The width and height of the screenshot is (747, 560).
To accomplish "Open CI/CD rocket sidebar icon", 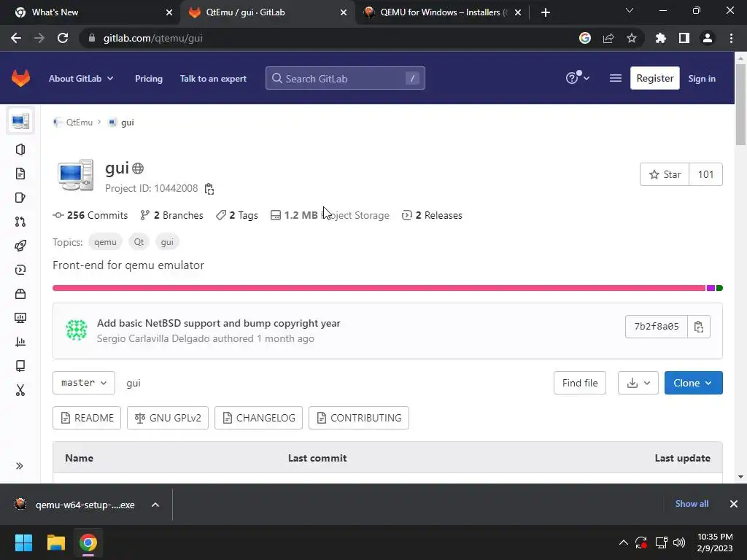I will tap(20, 246).
